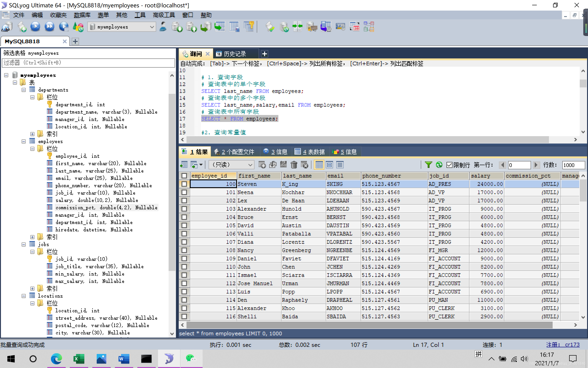The image size is (588, 368).
Task: Open the myemployees database dropdown
Action: [x=122, y=27]
